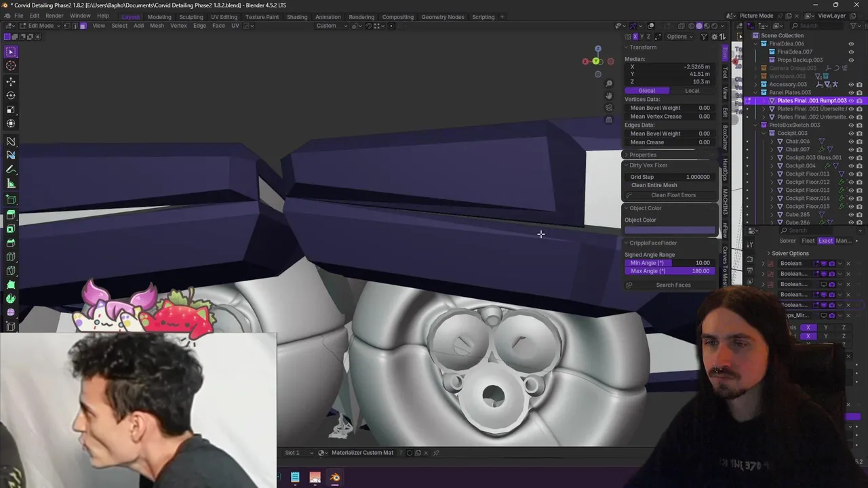Choose the Rotate tool
This screenshot has height=488, width=868.
11,96
